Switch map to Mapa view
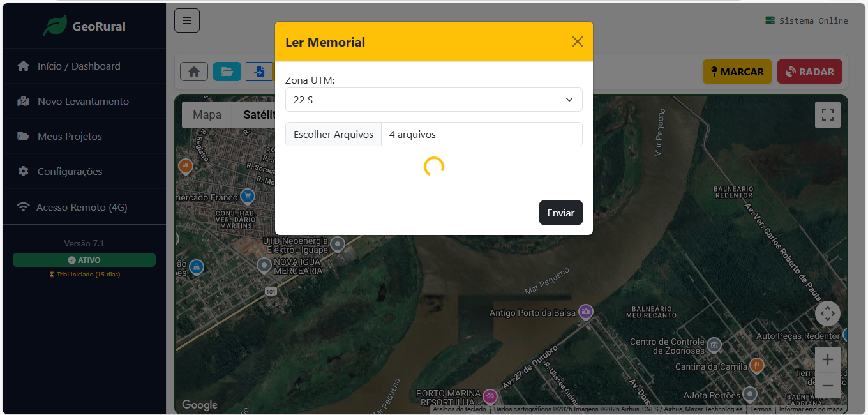Image resolution: width=868 pixels, height=415 pixels. click(x=207, y=115)
